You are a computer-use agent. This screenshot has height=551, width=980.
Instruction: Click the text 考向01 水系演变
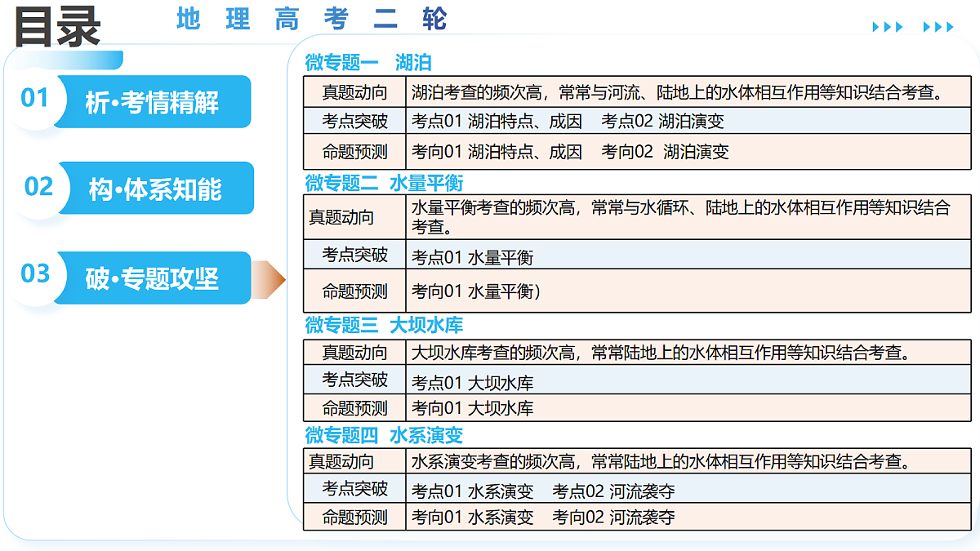pyautogui.click(x=472, y=518)
